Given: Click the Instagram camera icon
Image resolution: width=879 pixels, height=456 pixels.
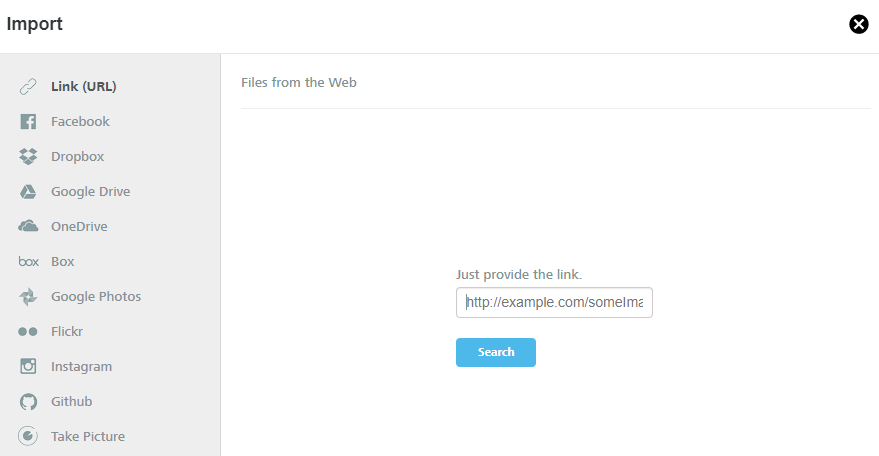Looking at the screenshot, I should tap(28, 366).
